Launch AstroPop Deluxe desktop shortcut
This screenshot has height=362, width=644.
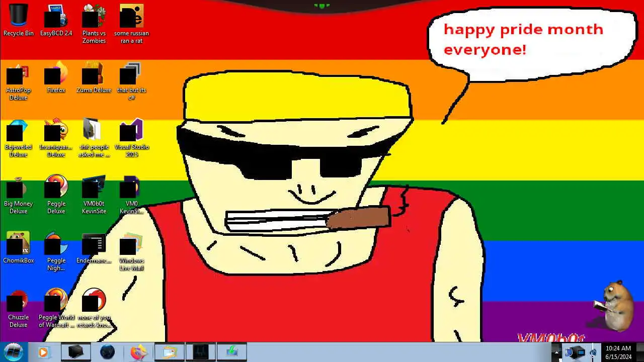(19, 80)
